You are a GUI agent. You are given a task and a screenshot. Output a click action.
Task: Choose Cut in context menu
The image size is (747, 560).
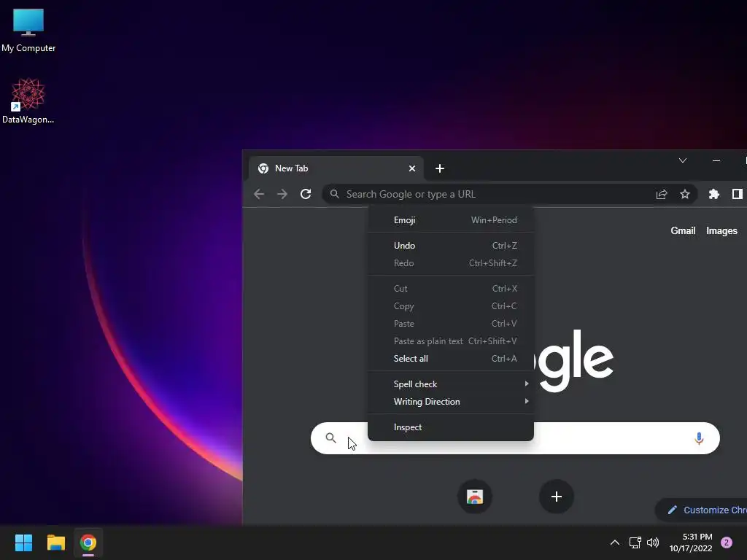tap(451, 289)
